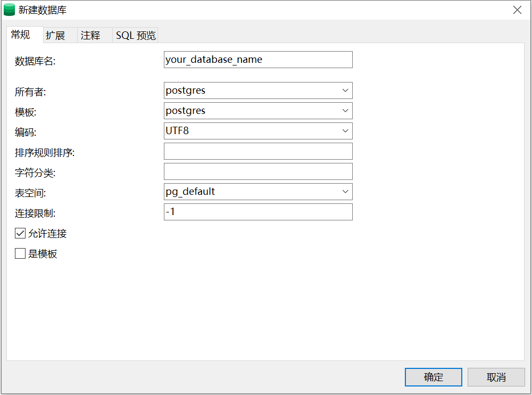Expand the 模板 dropdown
This screenshot has height=395, width=532.
[345, 111]
